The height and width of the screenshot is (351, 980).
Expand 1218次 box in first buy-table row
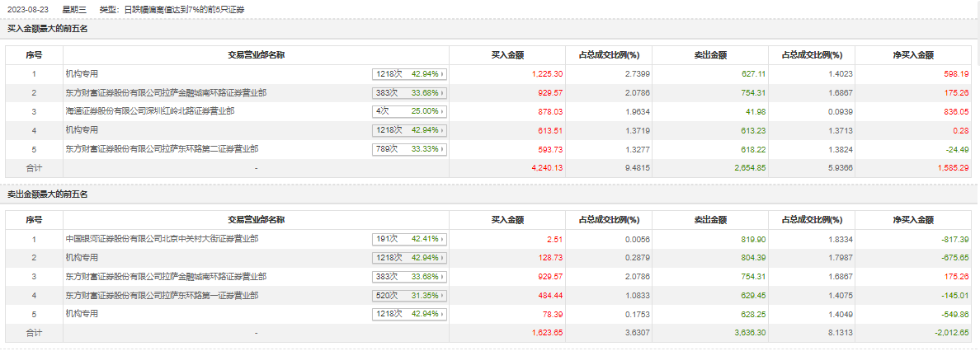tap(409, 73)
